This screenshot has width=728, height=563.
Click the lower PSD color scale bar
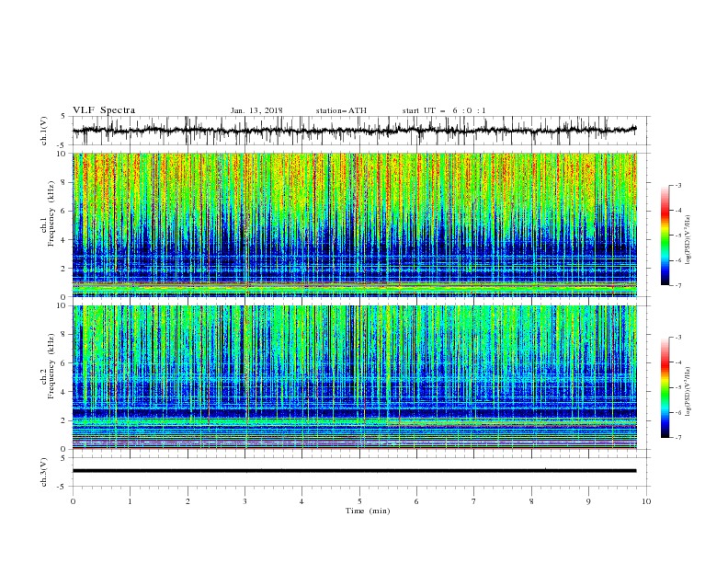click(665, 387)
